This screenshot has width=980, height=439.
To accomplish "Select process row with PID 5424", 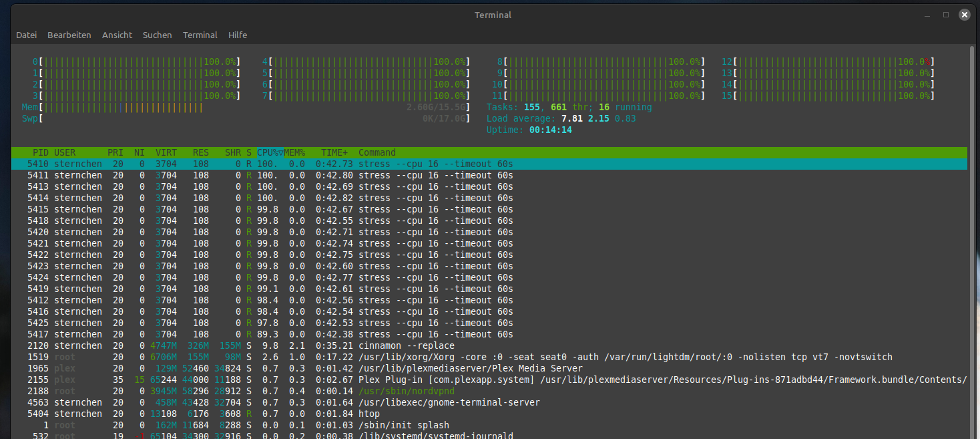I will pyautogui.click(x=489, y=277).
